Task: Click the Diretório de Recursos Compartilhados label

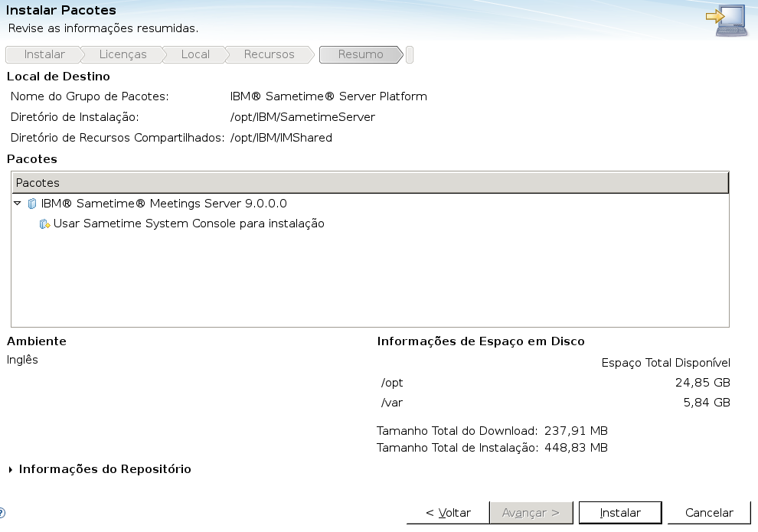Action: click(x=117, y=138)
